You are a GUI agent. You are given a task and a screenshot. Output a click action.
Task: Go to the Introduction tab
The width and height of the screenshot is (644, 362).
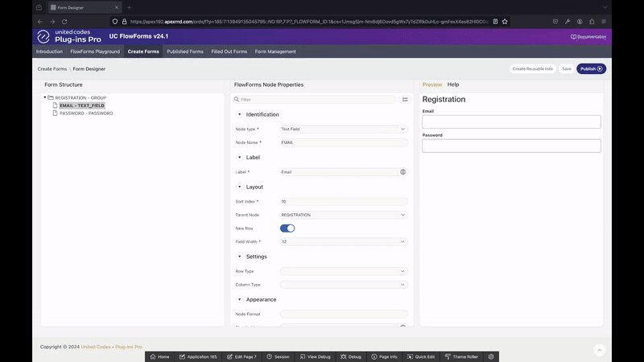[49, 51]
